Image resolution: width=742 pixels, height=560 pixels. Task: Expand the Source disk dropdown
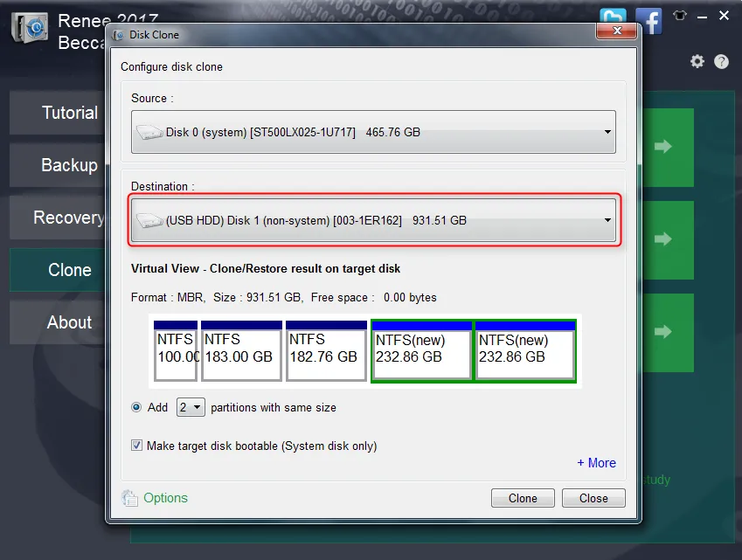(373, 132)
